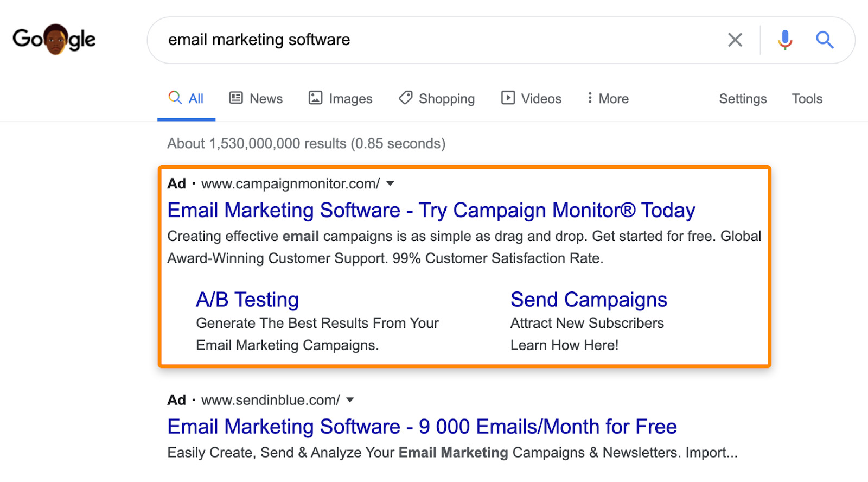Click the play icon next to Videos
This screenshot has width=868, height=482.
point(508,98)
